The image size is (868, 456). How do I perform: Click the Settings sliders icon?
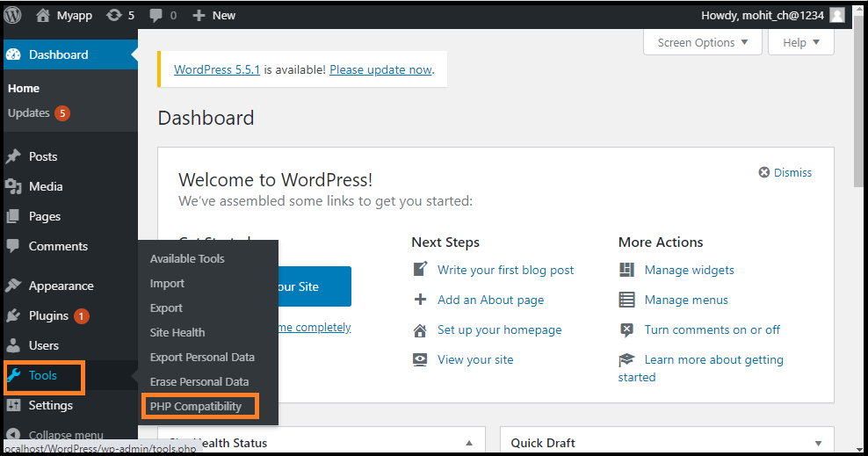point(13,405)
